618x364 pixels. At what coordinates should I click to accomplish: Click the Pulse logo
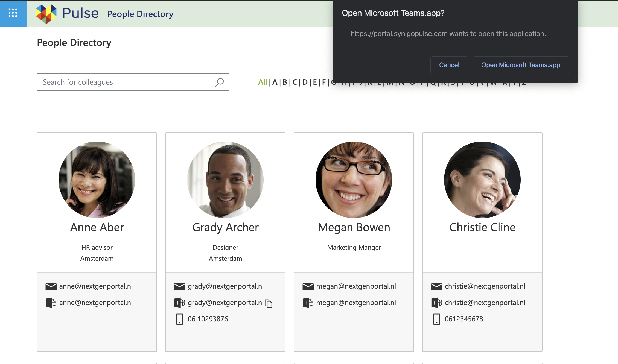pyautogui.click(x=67, y=14)
